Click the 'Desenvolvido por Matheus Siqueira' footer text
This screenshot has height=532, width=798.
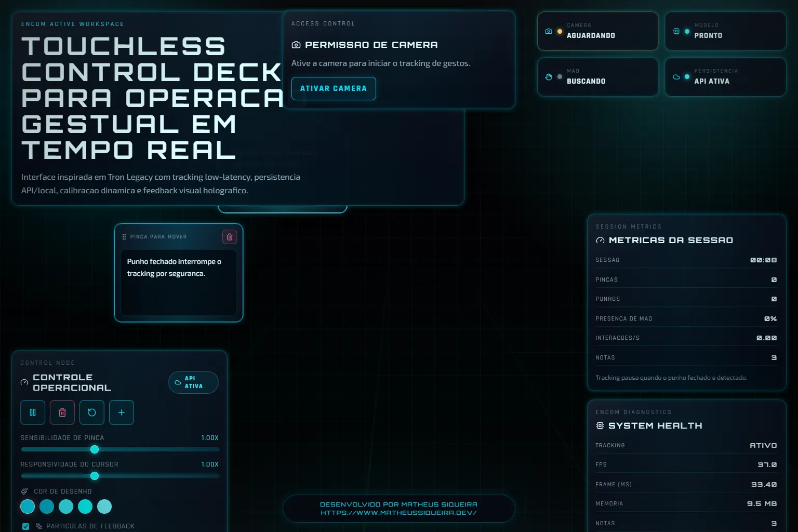click(x=398, y=504)
